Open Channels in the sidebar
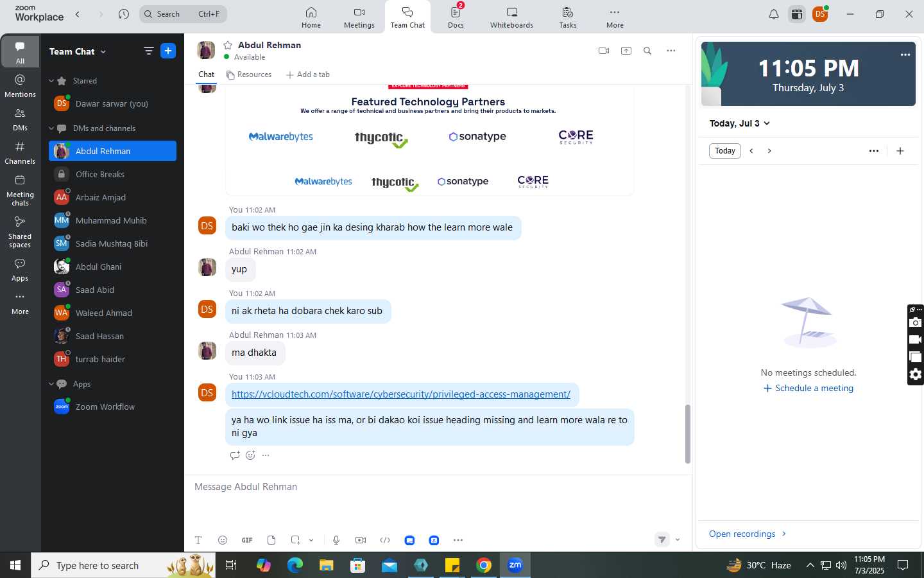This screenshot has height=578, width=924. coord(20,153)
